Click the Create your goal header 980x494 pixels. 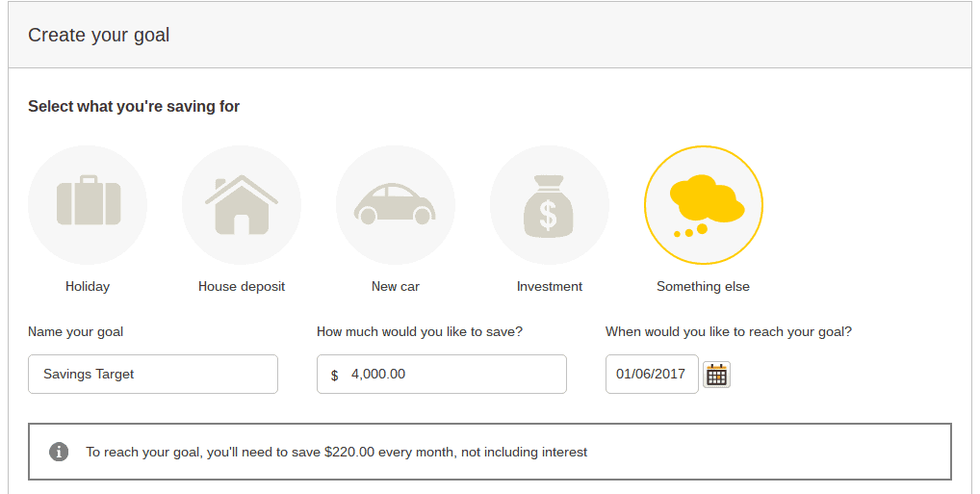tap(98, 35)
